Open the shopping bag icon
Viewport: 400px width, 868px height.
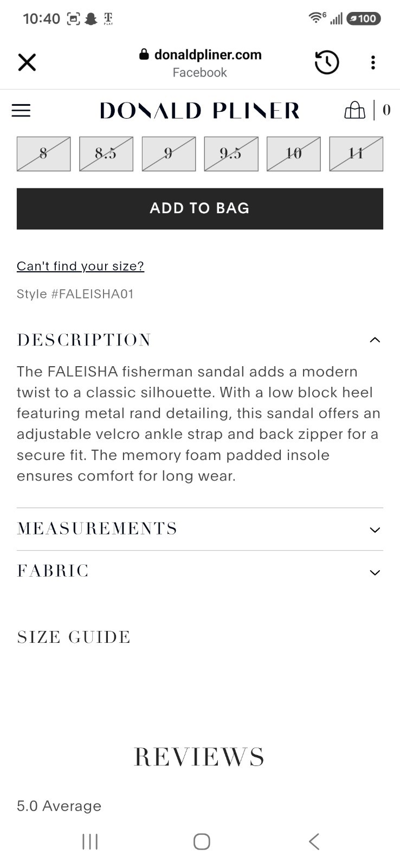[354, 110]
